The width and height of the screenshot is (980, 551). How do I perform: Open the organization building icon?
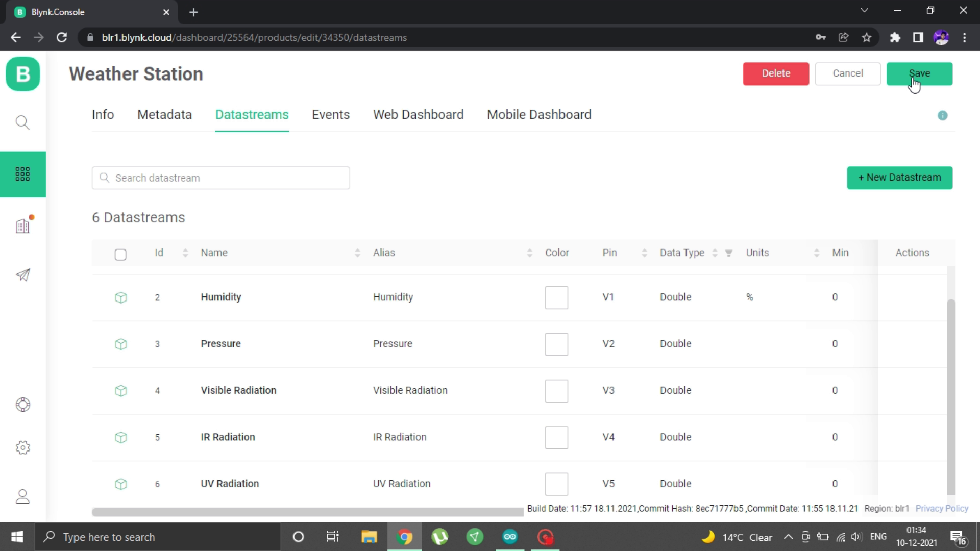pos(23,226)
